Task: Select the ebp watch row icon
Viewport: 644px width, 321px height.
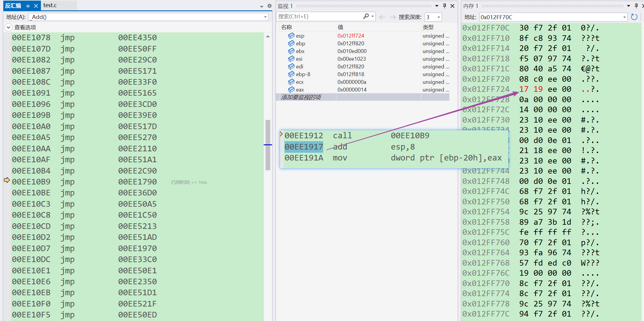Action: (x=291, y=43)
